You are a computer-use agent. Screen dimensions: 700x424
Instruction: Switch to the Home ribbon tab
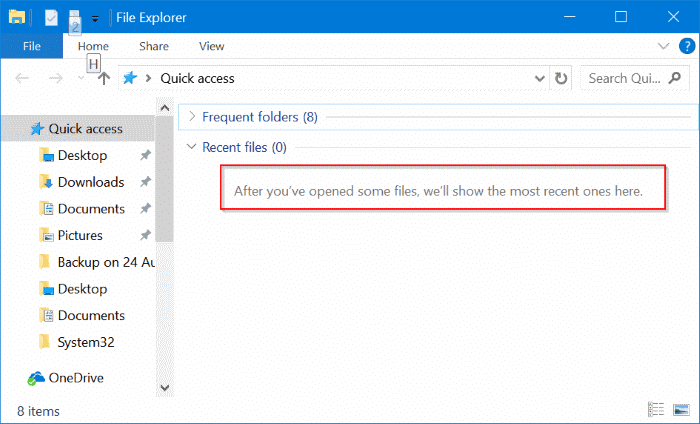(x=93, y=46)
